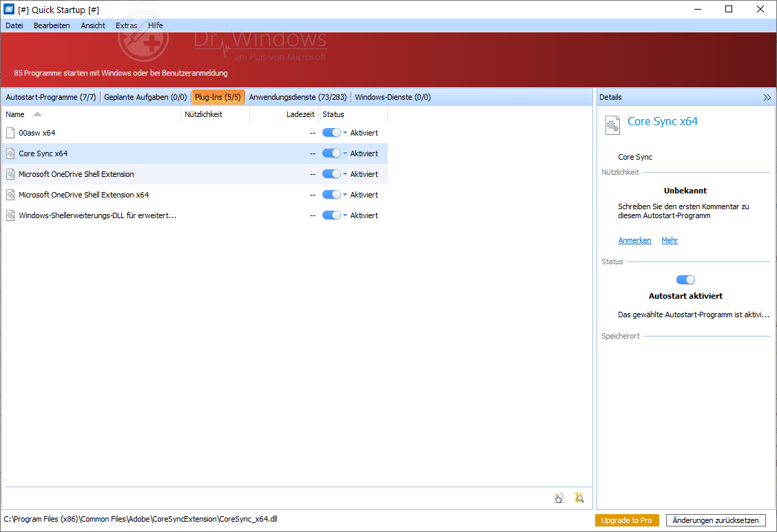Viewport: 777px width, 532px height.
Task: Click the file with hand pointer icon
Action: [x=559, y=498]
